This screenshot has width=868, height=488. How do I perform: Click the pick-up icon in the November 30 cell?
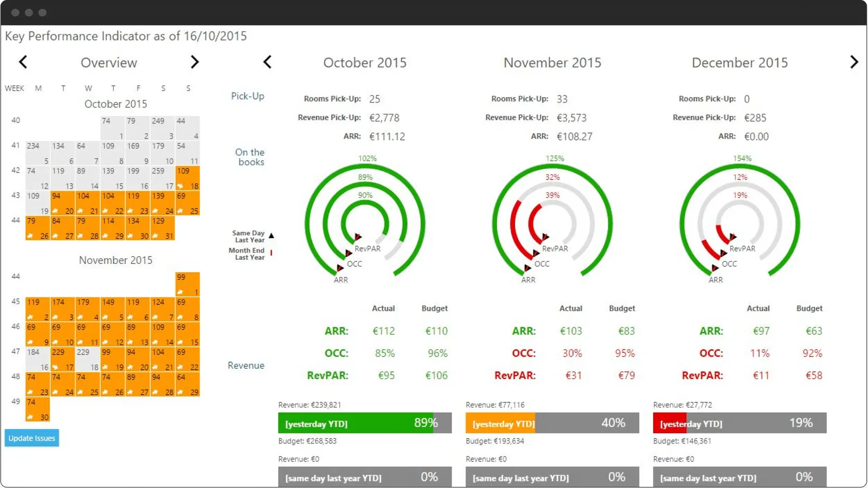tap(30, 417)
